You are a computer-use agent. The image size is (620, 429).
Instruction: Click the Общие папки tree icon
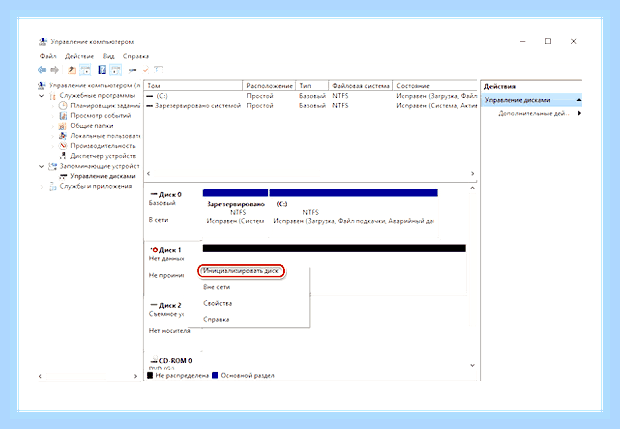point(62,126)
